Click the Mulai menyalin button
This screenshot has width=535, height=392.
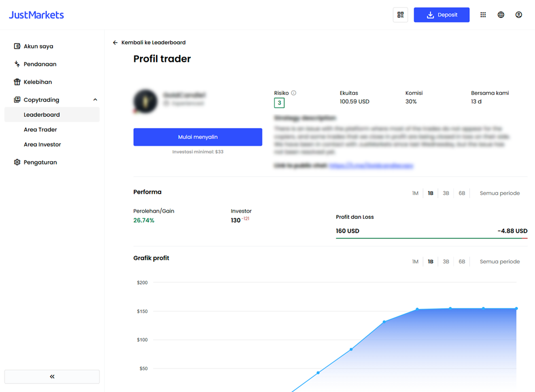tap(198, 137)
